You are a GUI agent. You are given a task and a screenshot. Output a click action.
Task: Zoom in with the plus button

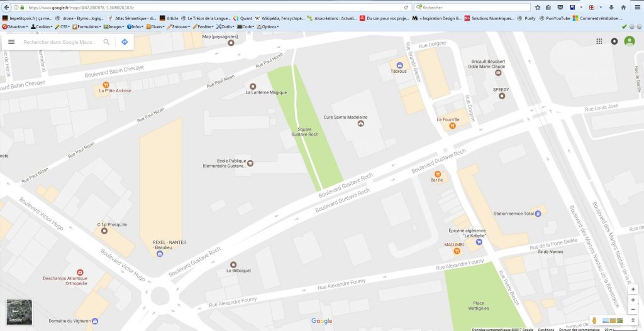(633, 298)
